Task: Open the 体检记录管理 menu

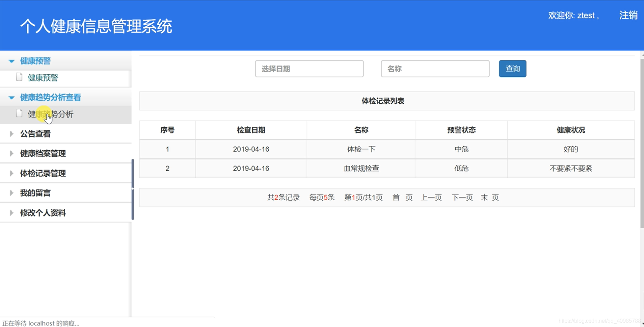Action: point(43,173)
